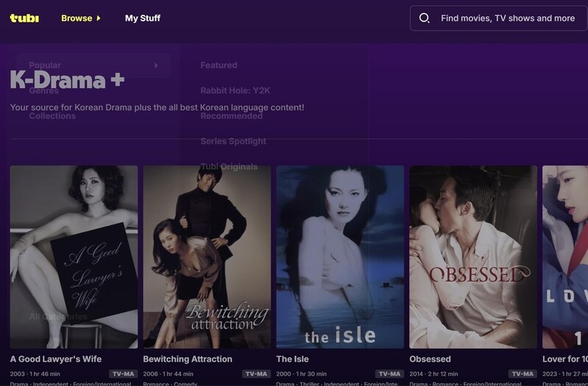
Task: Open Tubi Originals category
Action: [229, 166]
